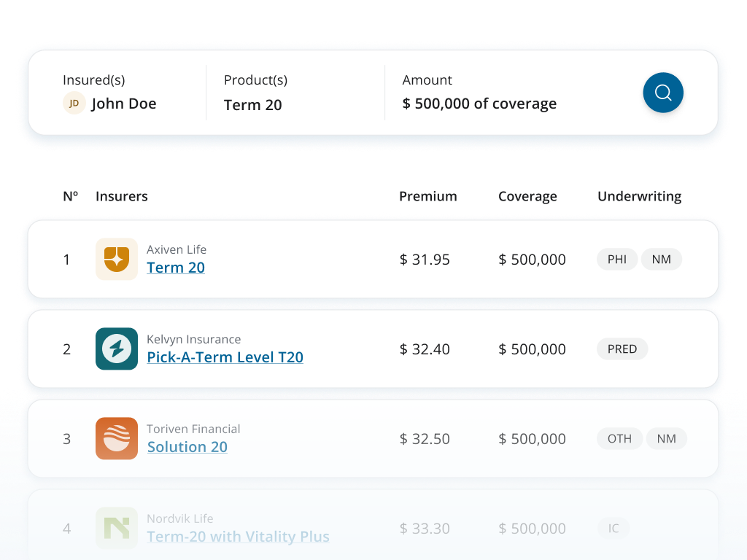Open the Solution 20 product link
Screen dimensions: 747x560
pyautogui.click(x=187, y=447)
